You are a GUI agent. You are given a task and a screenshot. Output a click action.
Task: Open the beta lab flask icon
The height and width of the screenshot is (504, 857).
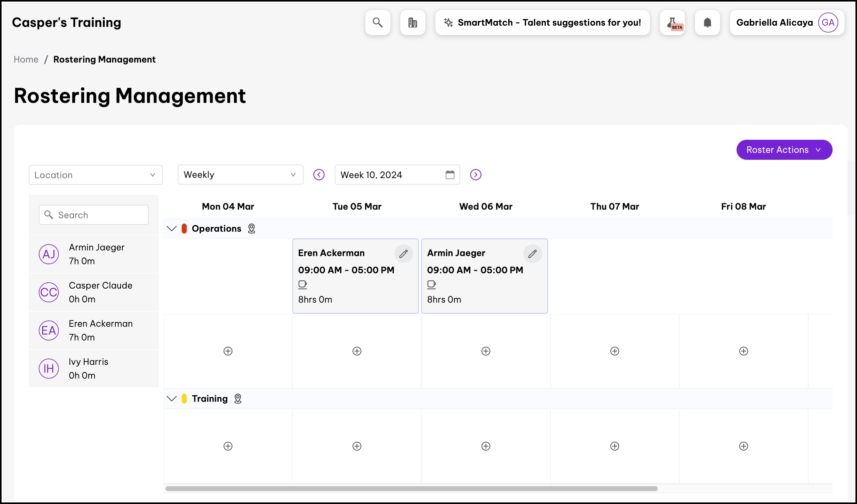tap(672, 23)
